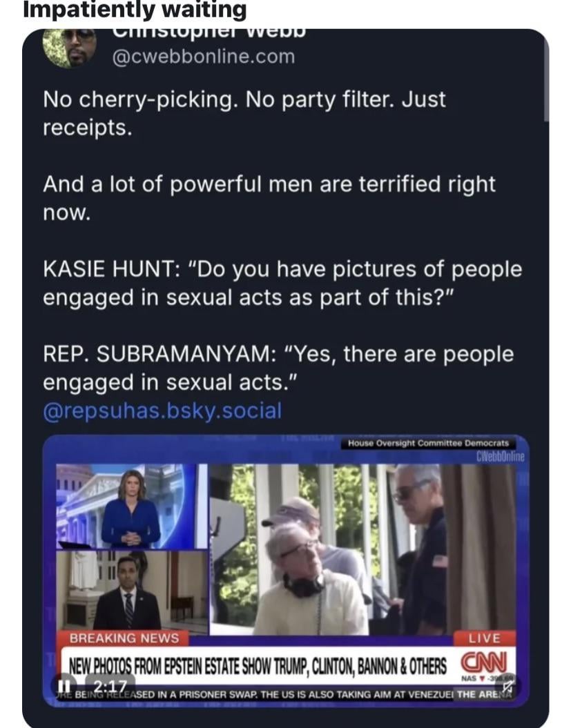Open the @cwebbonline.com handle
571x728 pixels.
click(203, 57)
